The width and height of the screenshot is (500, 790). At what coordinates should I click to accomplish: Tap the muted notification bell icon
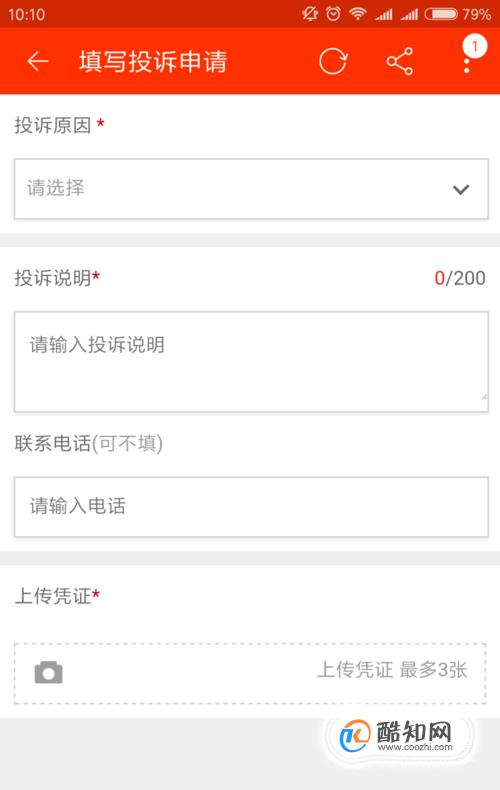pyautogui.click(x=309, y=14)
